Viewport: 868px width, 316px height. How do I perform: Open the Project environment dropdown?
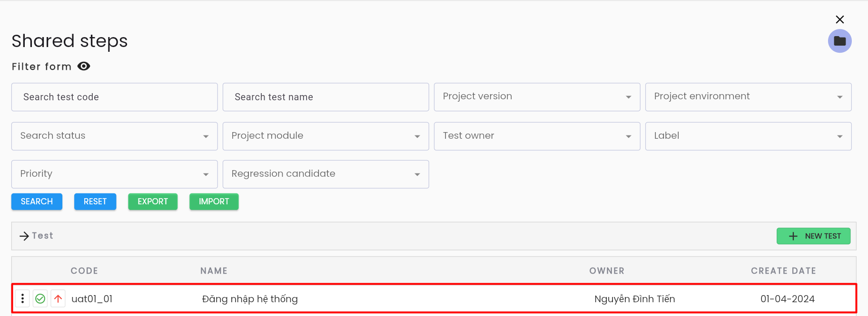[x=748, y=97]
